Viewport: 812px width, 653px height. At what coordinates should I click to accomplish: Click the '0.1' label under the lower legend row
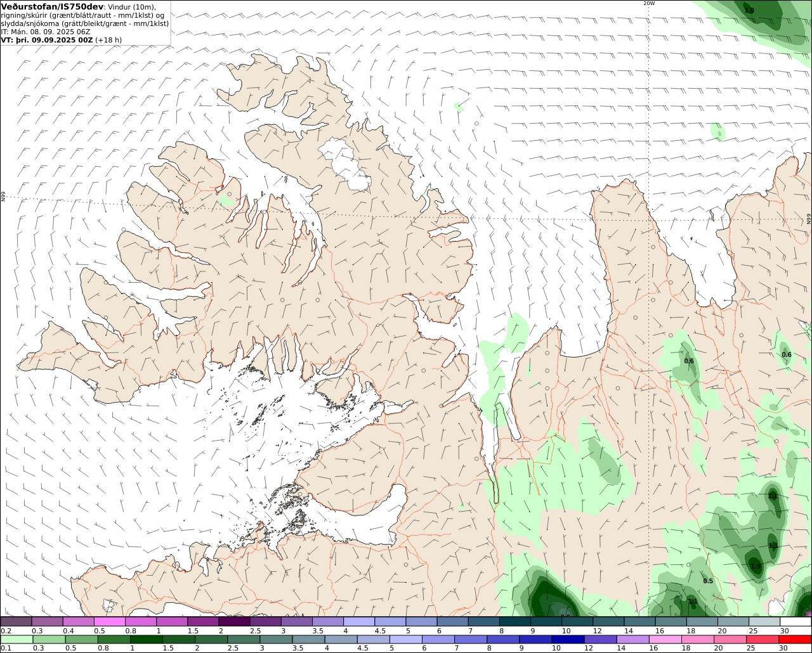point(6,648)
